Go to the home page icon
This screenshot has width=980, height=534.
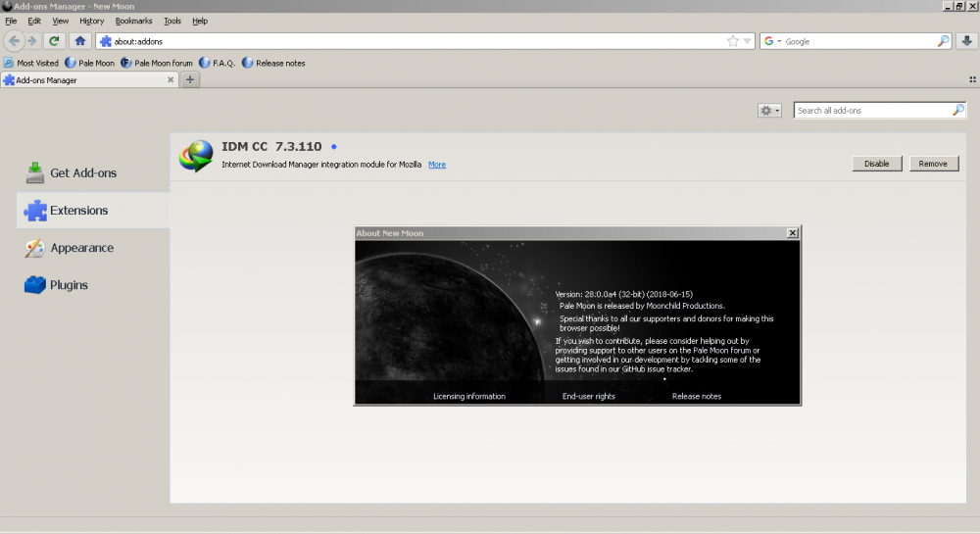pyautogui.click(x=80, y=41)
